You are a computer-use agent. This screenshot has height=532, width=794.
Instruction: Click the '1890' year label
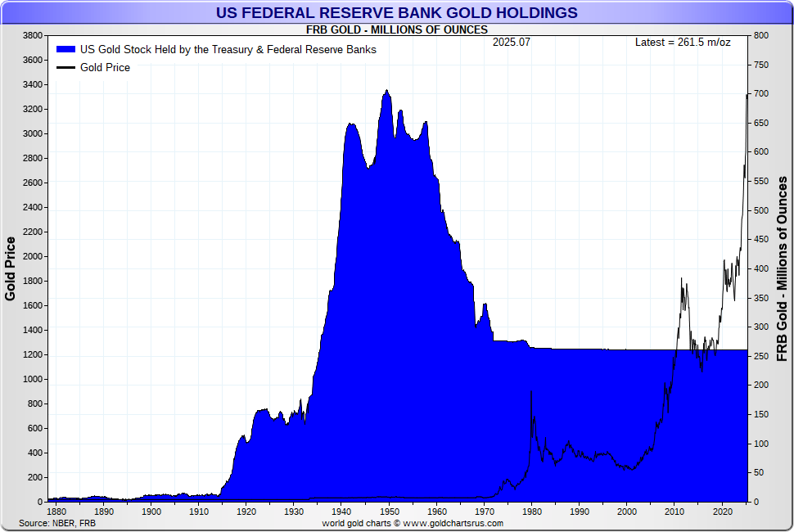104,512
